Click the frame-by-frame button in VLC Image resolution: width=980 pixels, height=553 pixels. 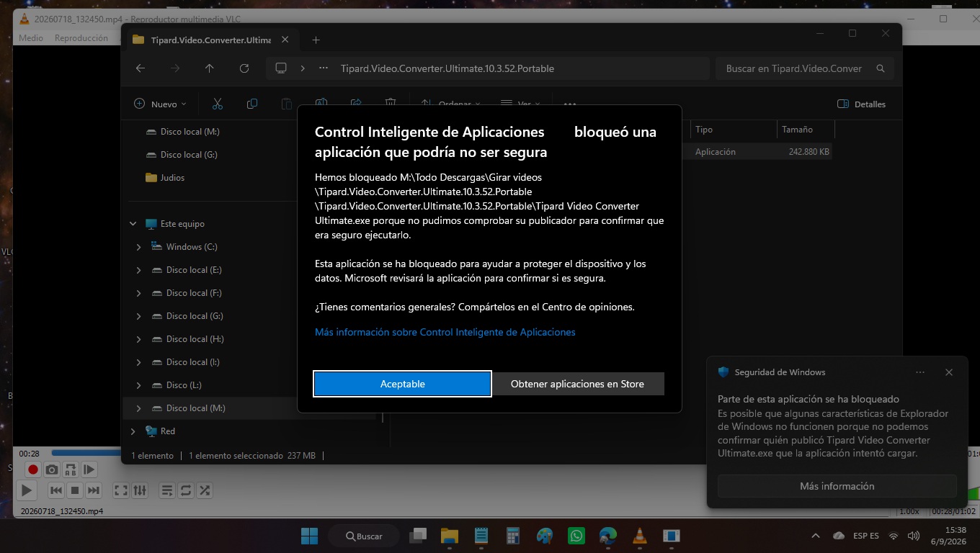point(89,470)
